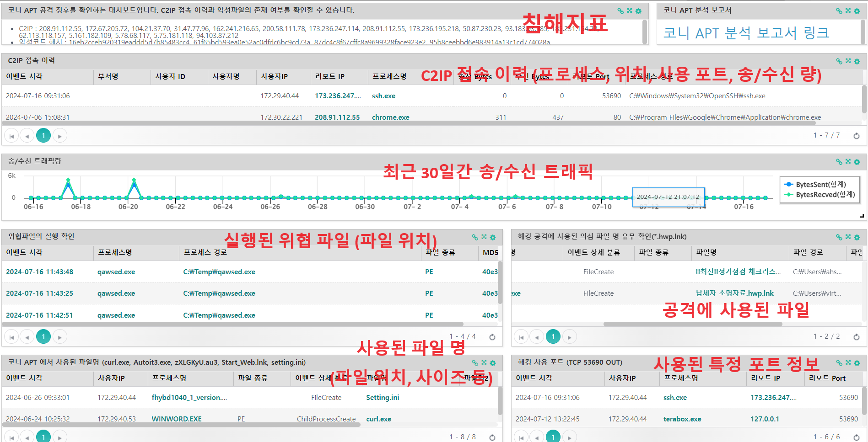The image size is (868, 442).
Task: Open settings gear of 송/수신 트래픽량 panel
Action: [857, 162]
